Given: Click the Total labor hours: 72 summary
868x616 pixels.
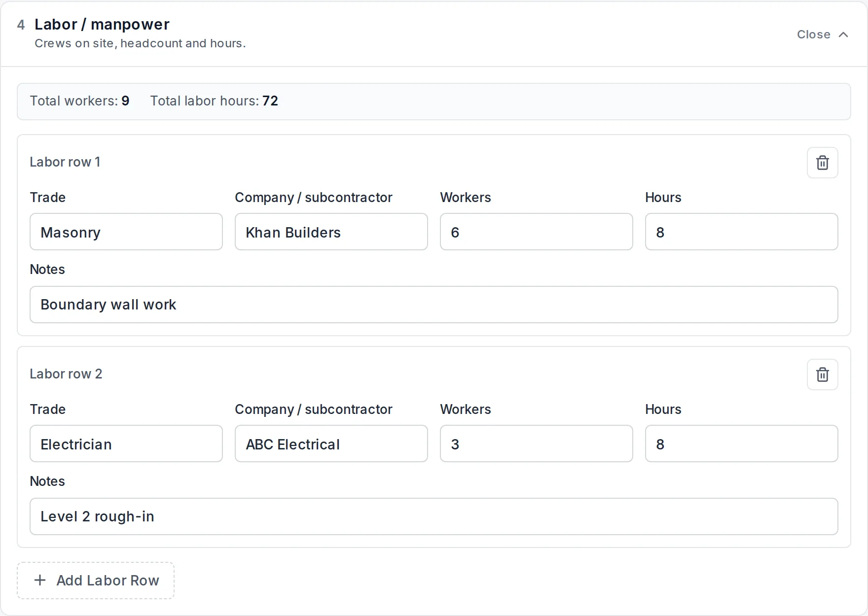Looking at the screenshot, I should click(x=214, y=101).
